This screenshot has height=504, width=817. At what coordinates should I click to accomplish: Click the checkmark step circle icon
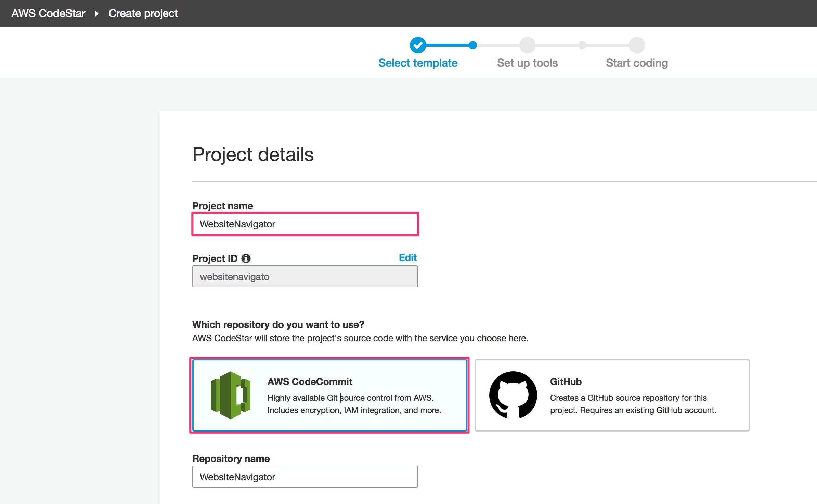(418, 45)
